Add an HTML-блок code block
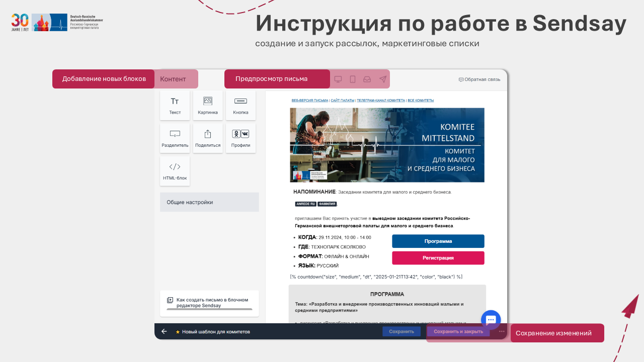Screen dimensions: 644x362 click(175, 171)
